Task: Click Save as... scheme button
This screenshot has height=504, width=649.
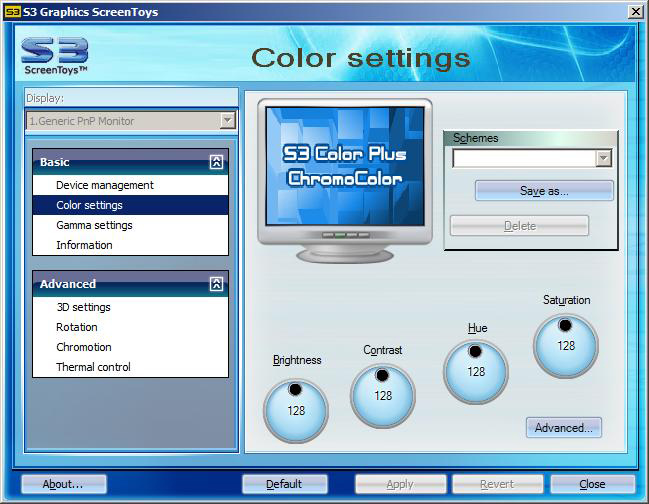Action: point(544,191)
